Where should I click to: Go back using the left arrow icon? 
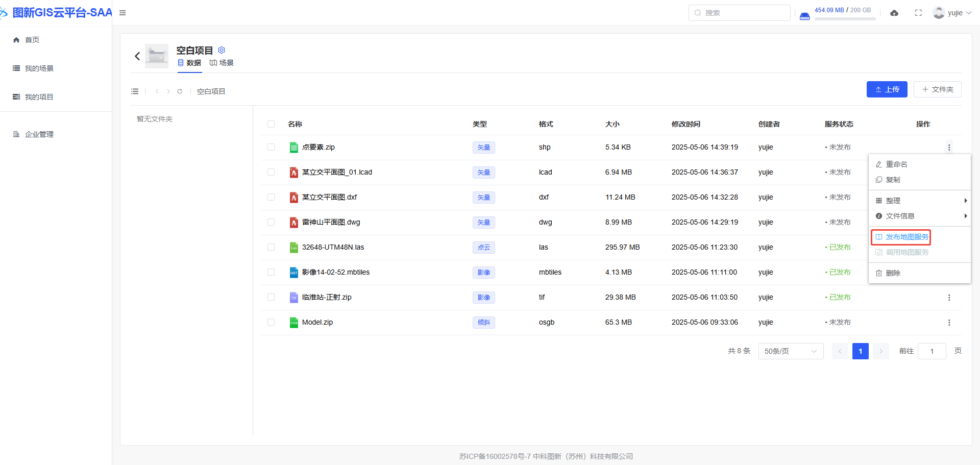pos(137,56)
